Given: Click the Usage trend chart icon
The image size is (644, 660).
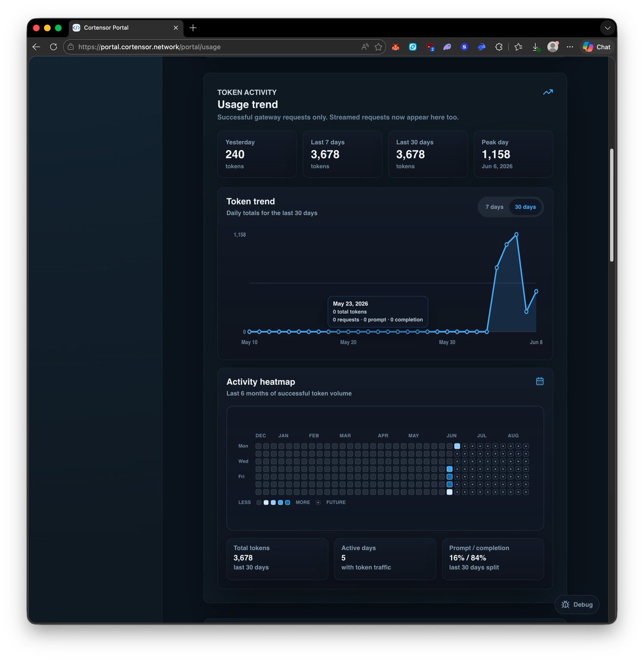Looking at the screenshot, I should click(548, 92).
